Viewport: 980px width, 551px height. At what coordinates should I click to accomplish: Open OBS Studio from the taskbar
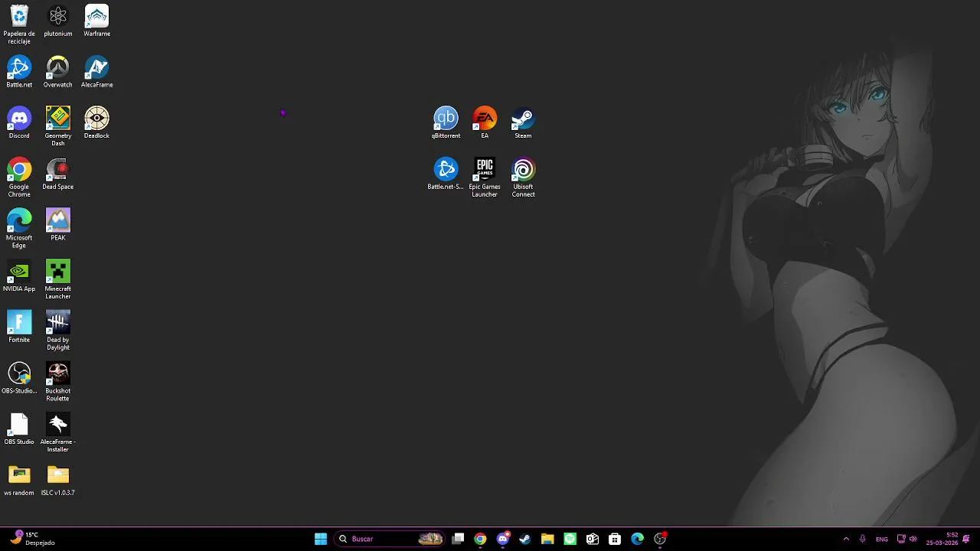click(660, 539)
